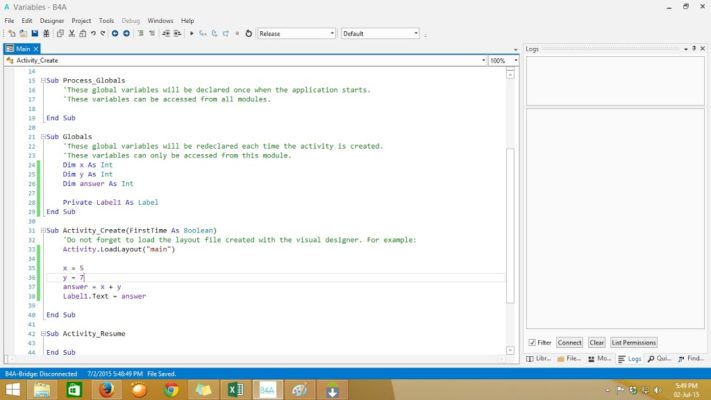
Task: Click the Connect button in Logs
Action: 570,342
